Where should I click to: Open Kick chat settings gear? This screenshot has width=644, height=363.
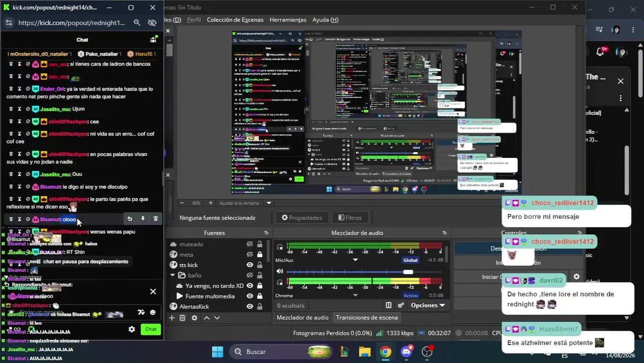[132, 329]
